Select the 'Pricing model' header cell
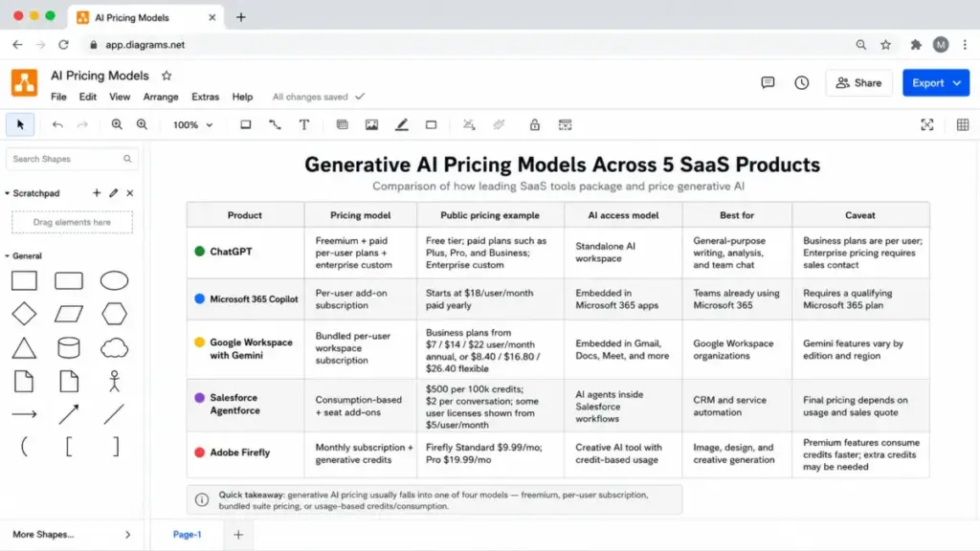This screenshot has width=980, height=551. pos(361,215)
